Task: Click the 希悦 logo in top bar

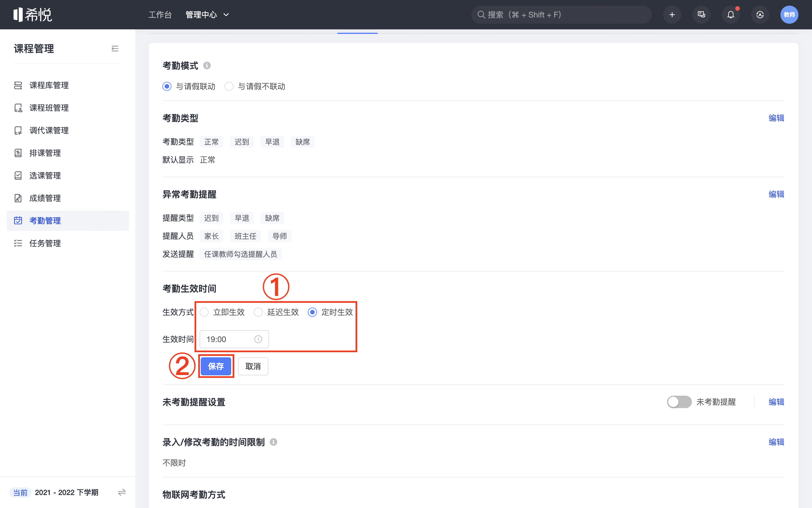Action: point(32,14)
